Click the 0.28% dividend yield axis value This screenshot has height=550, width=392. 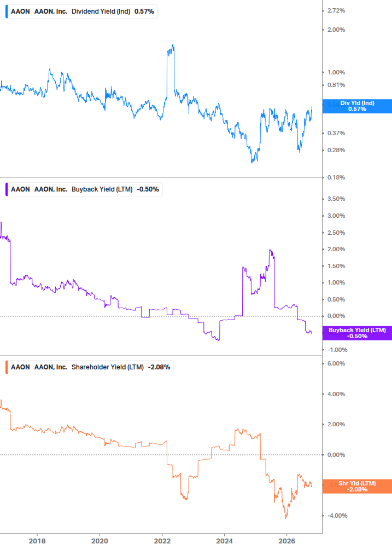pos(336,150)
